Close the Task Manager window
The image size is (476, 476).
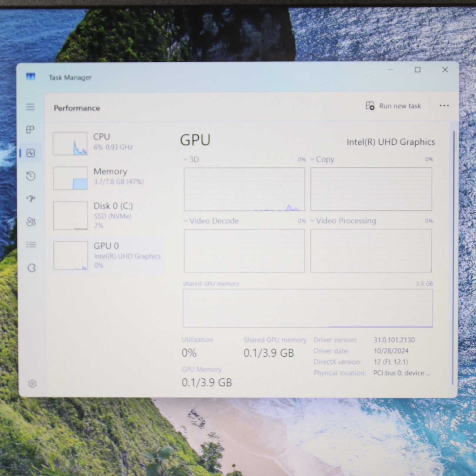[445, 69]
